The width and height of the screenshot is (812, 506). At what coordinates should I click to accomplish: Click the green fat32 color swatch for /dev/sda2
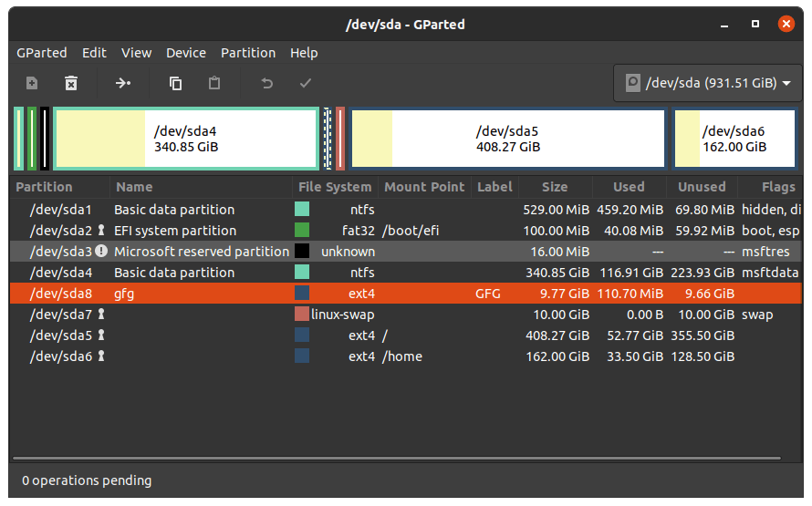coord(302,230)
